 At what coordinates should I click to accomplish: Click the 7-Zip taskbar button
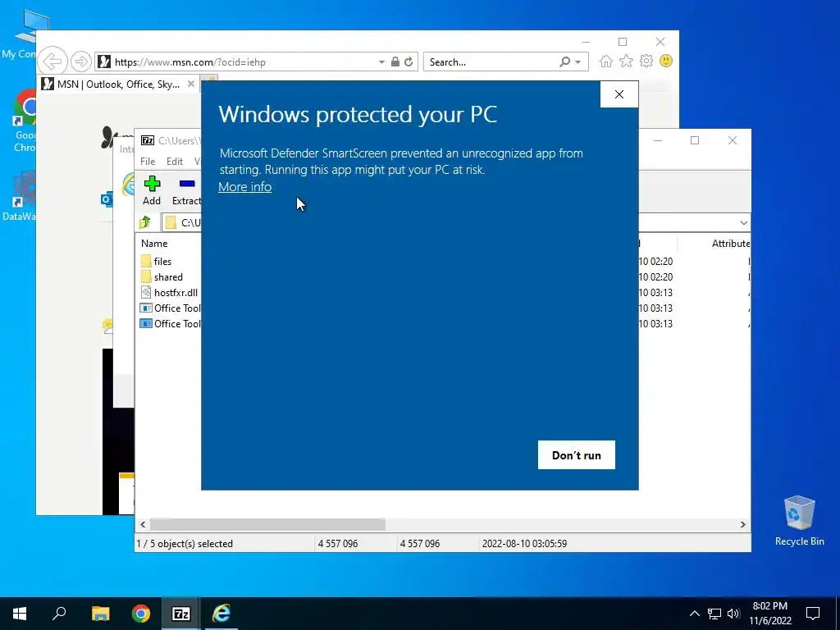tap(181, 614)
